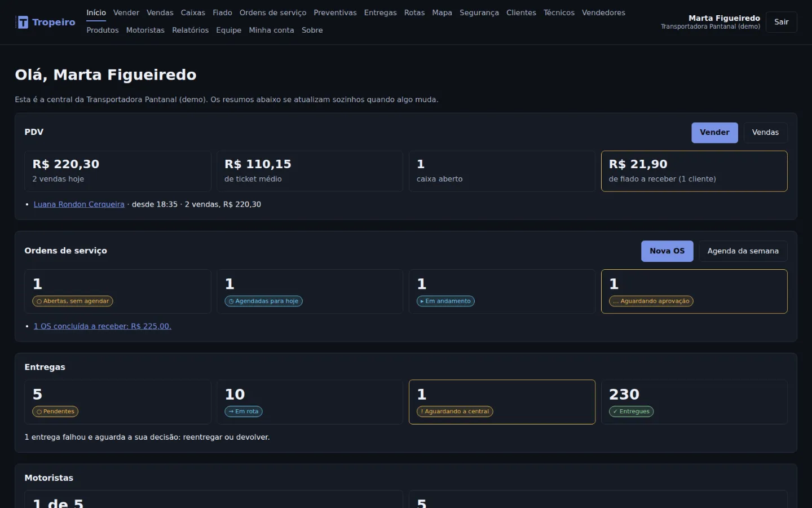Screen dimensions: 812x508
Task: Open the caixa aberto card
Action: pos(502,171)
